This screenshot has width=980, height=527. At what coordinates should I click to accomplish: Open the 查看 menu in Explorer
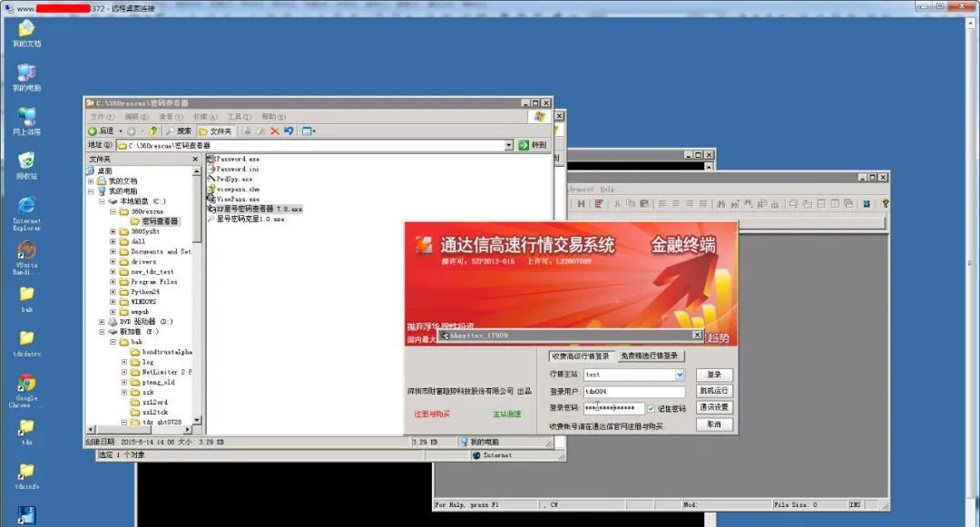pos(170,117)
